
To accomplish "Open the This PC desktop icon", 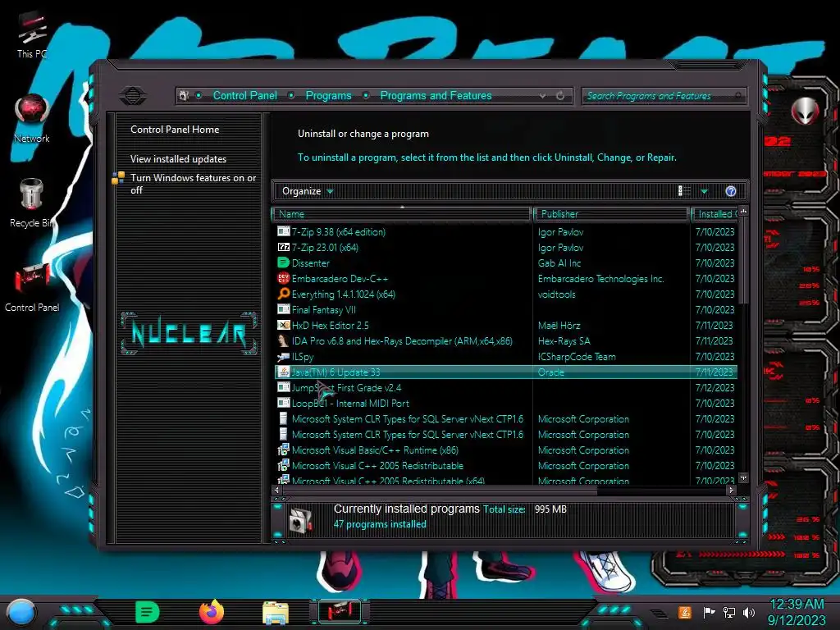I will pos(32,34).
